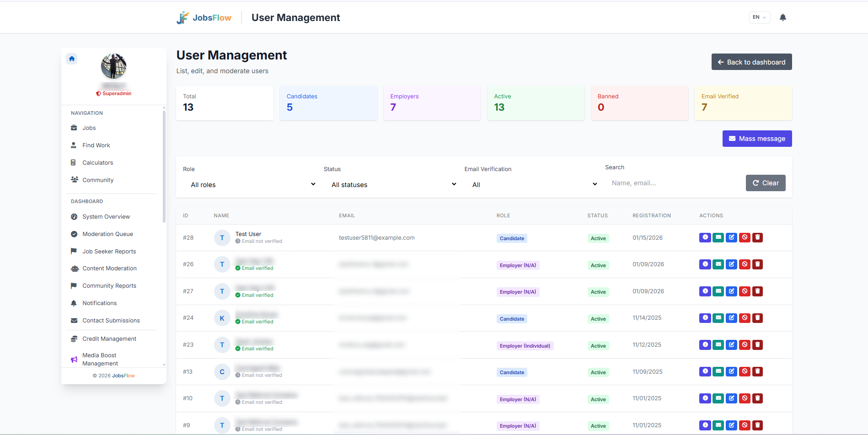
Task: Toggle the Email Verified stats card filter
Action: tap(743, 102)
